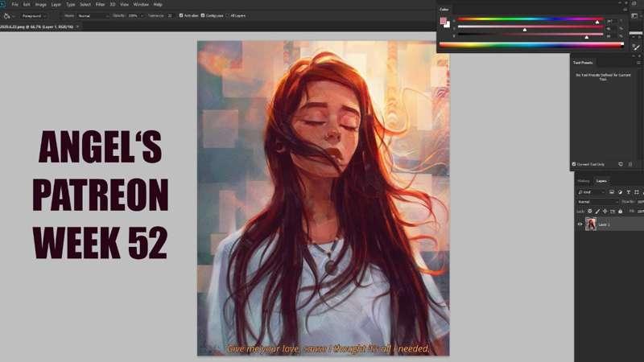The image size is (644, 362).
Task: Lock layer position
Action: point(605,212)
